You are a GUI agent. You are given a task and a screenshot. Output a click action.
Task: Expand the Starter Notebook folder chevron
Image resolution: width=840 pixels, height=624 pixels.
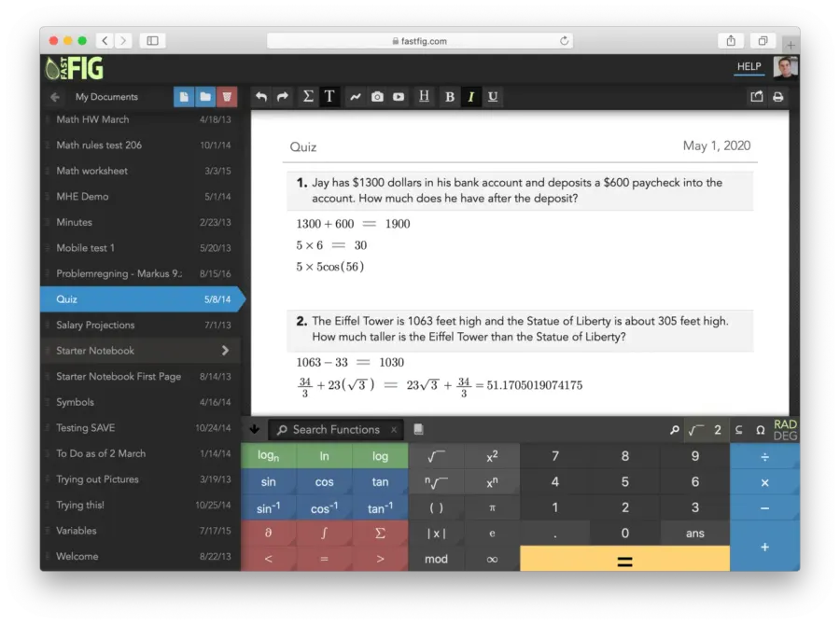225,351
